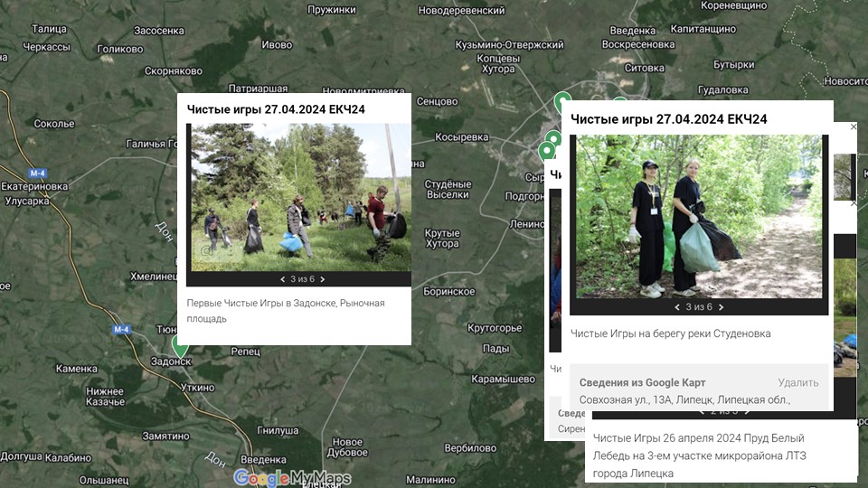Click the Капитанщино place label
The height and width of the screenshot is (488, 868).
click(703, 29)
